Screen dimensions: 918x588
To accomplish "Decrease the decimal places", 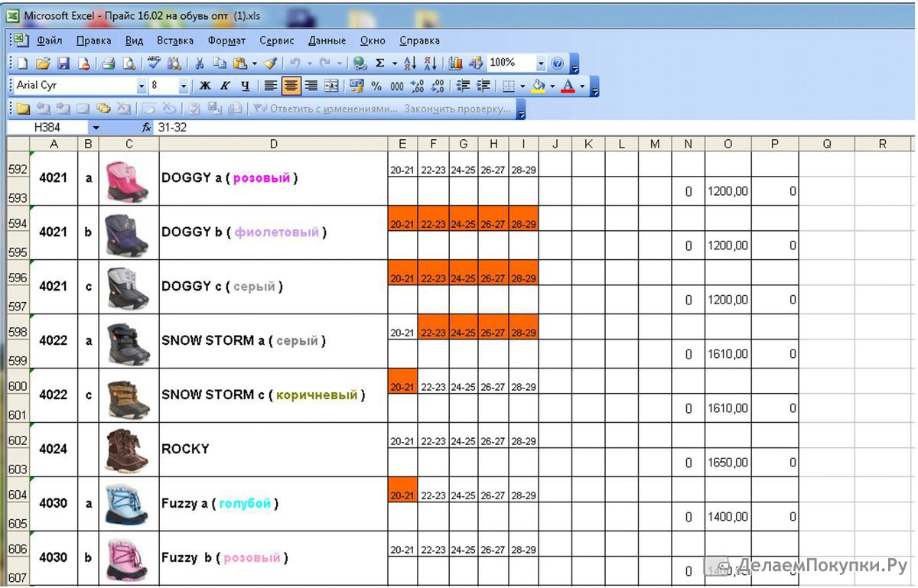I will coord(438,86).
